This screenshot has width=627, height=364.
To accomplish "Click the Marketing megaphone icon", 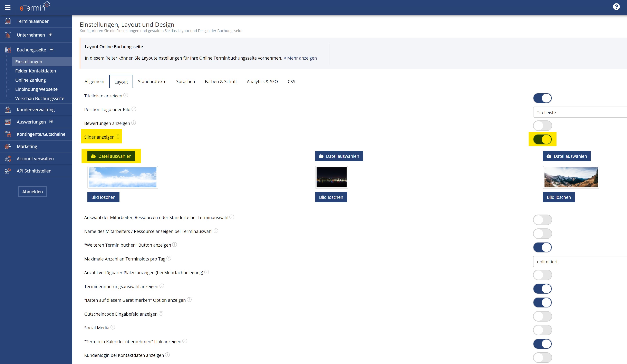I will [x=8, y=146].
